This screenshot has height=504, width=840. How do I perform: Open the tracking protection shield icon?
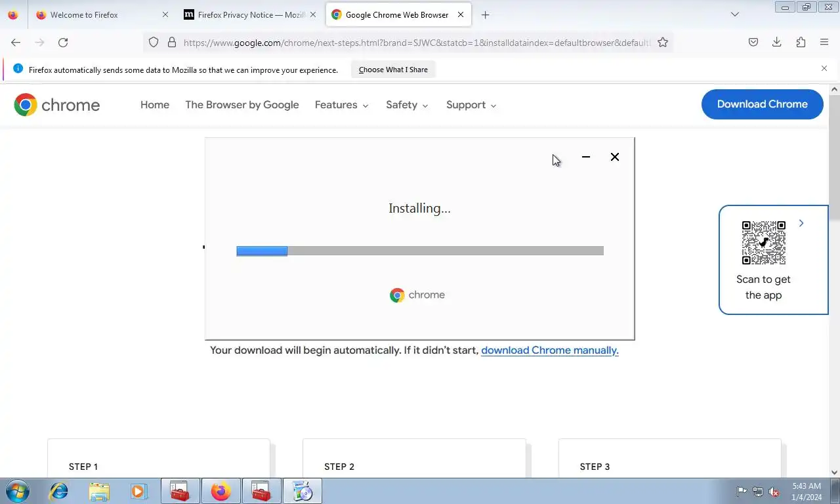coord(154,43)
